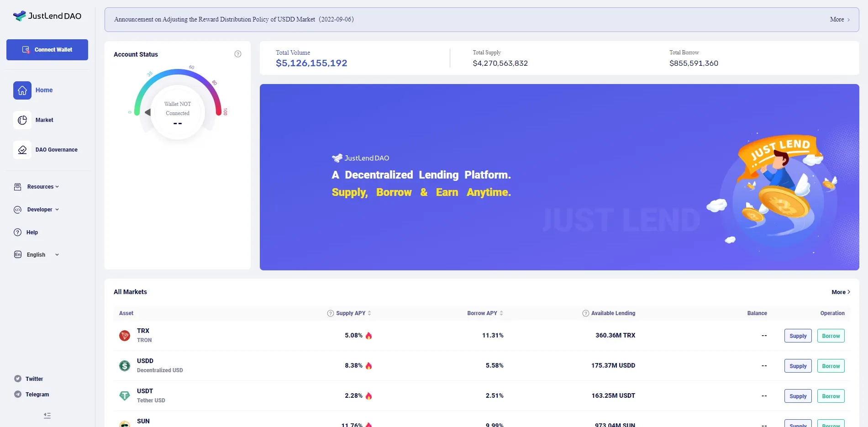Click the Supply APY info icon

pyautogui.click(x=330, y=313)
